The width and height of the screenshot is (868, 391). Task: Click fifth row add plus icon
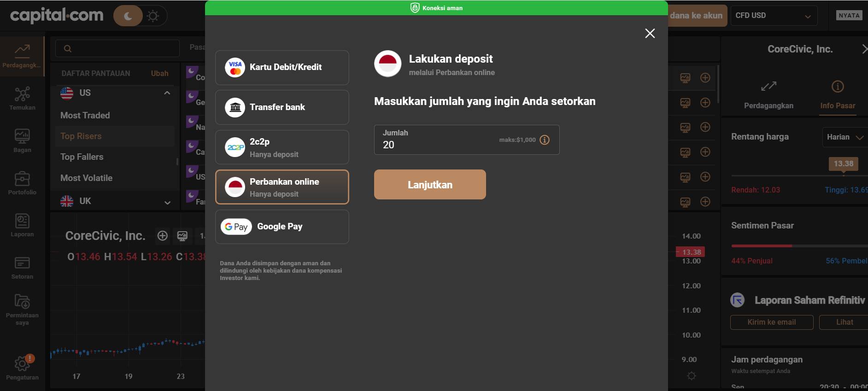[705, 177]
